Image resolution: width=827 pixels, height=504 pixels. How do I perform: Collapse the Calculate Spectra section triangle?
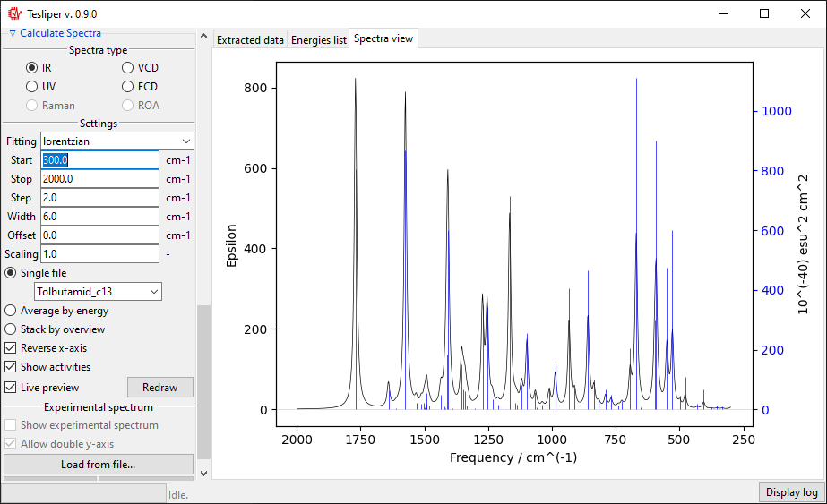pos(13,33)
